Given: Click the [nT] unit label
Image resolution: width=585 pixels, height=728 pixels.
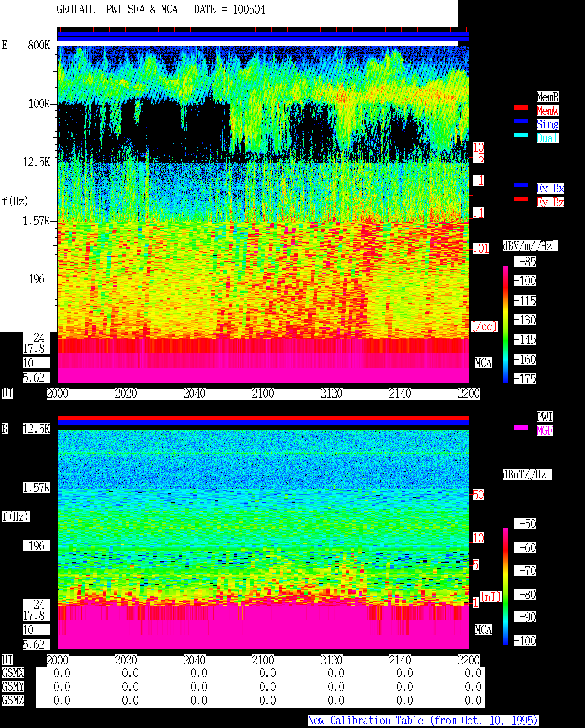Looking at the screenshot, I should (491, 596).
